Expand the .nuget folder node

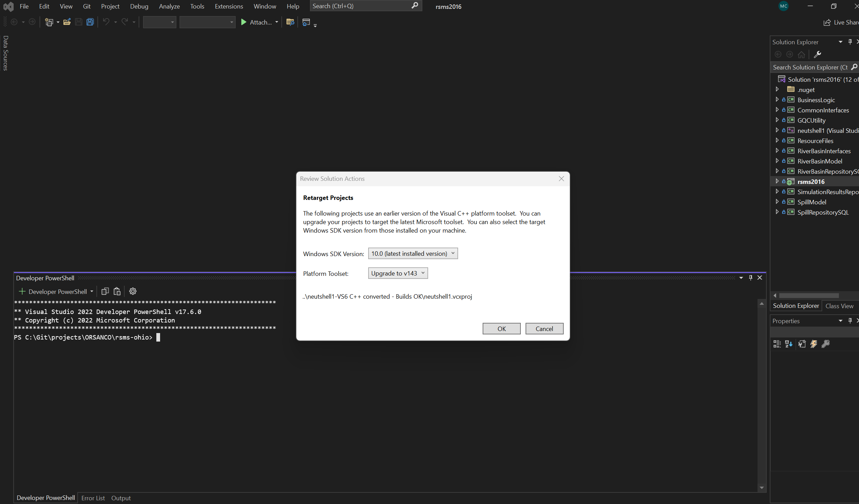[x=777, y=89]
